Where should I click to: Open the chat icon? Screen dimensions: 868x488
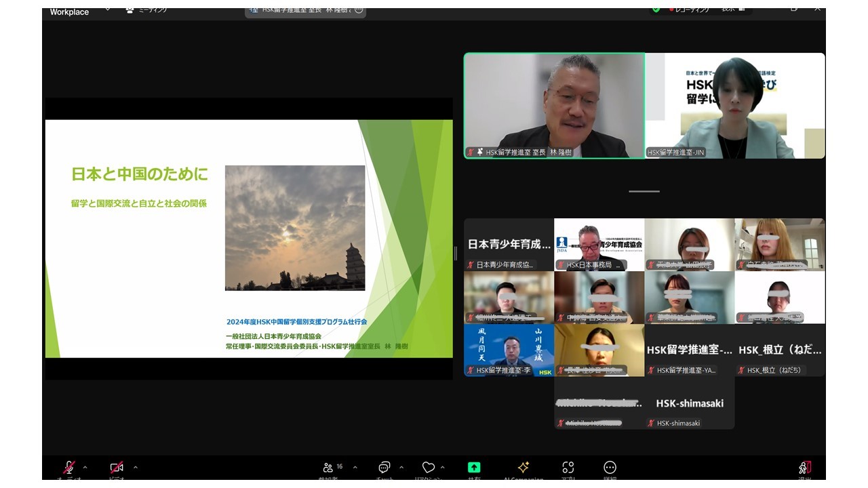point(384,468)
